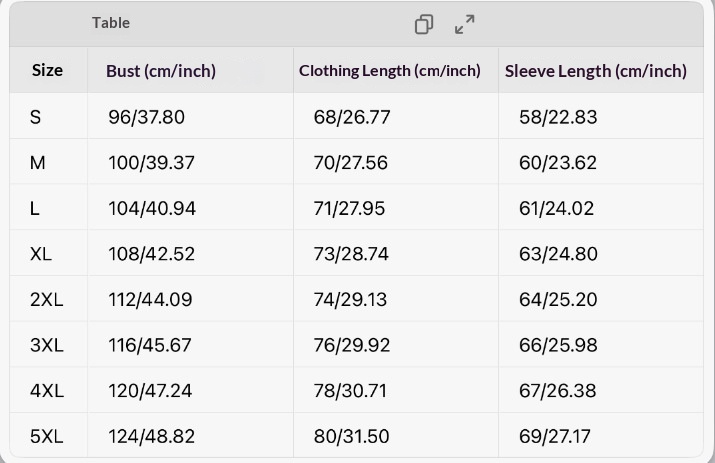Click the Bust (cm/inch) column header
The image size is (715, 463).
(x=161, y=71)
